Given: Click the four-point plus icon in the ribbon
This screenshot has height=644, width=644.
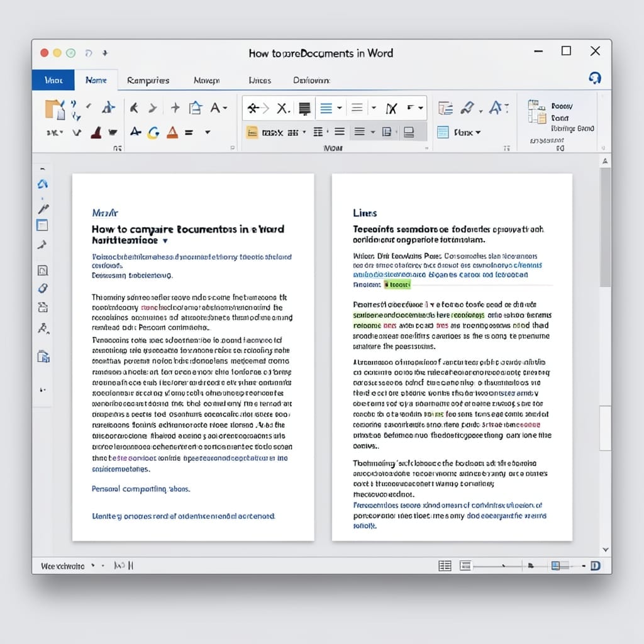Looking at the screenshot, I should (175, 108).
